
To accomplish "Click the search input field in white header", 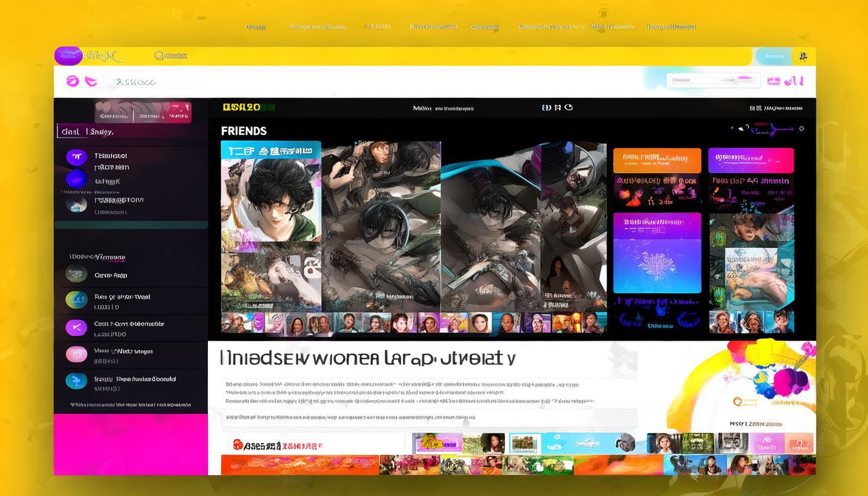I will pos(705,80).
